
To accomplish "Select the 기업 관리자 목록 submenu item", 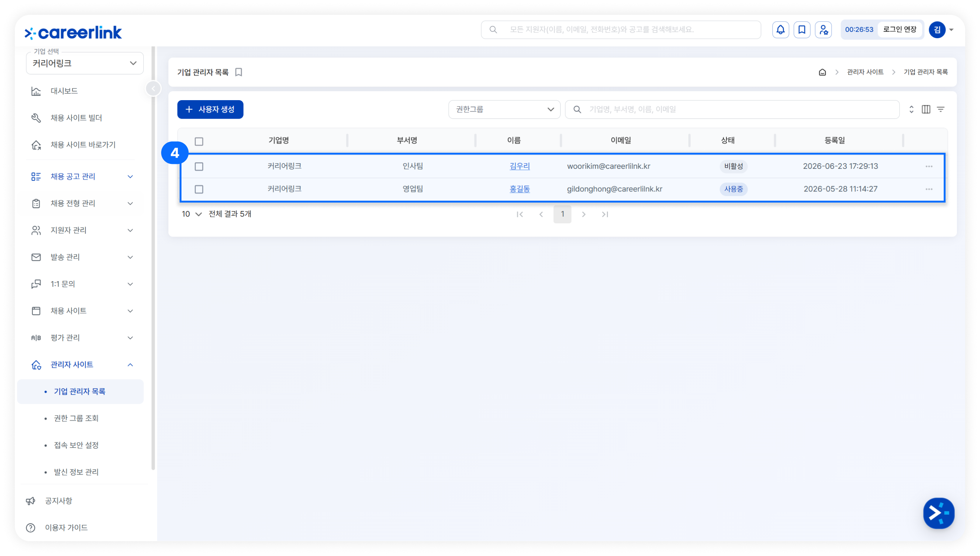I will click(80, 391).
